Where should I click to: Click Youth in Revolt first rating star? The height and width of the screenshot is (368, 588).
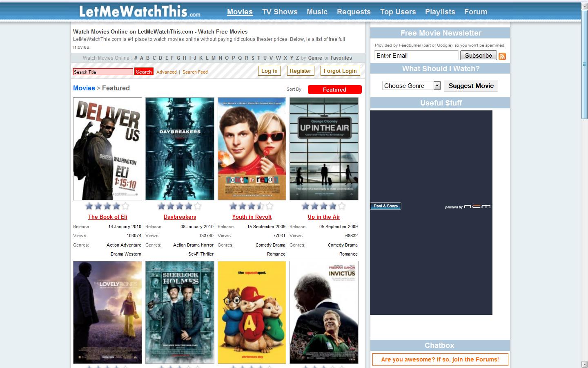pyautogui.click(x=233, y=206)
